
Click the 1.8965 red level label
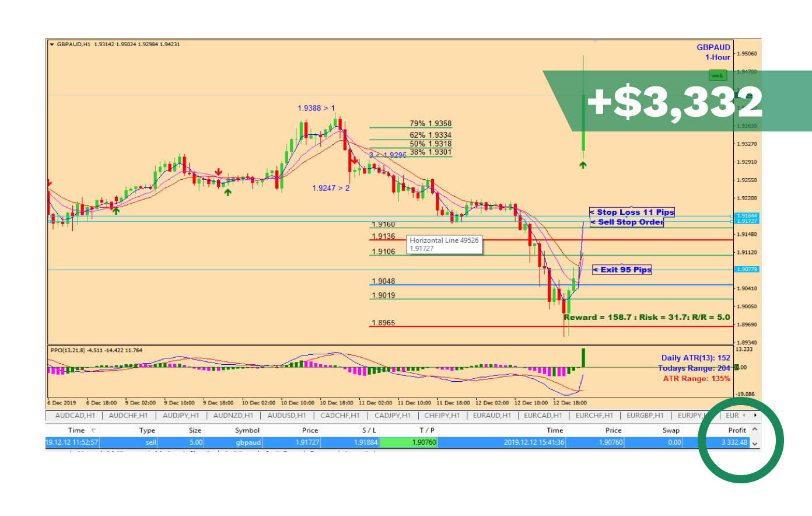(383, 323)
